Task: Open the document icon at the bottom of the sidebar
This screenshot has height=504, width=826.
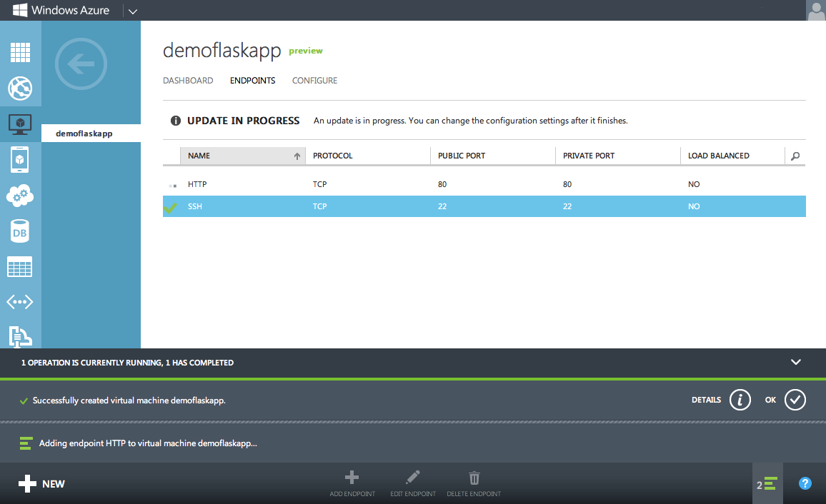Action: 20,337
